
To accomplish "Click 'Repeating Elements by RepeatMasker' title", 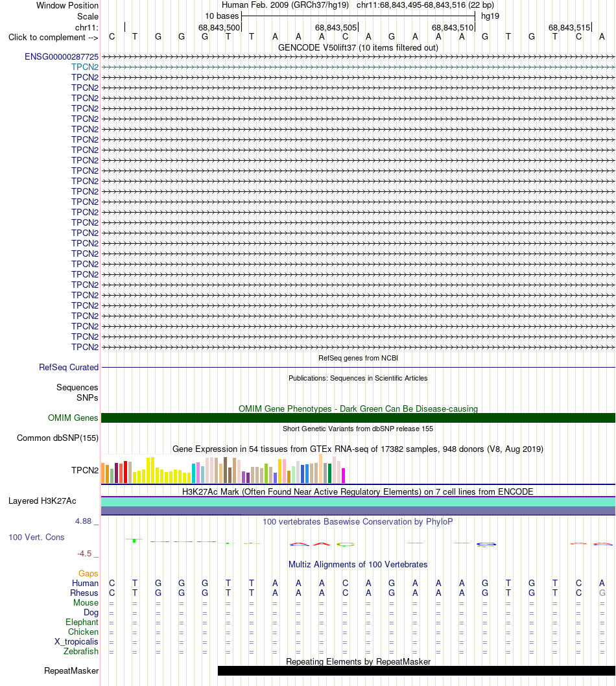I will pyautogui.click(x=358, y=661).
